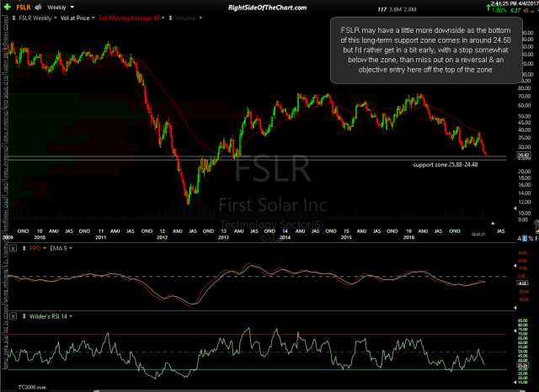
Task: Open the PPO indicator dropdown
Action: [x=37, y=248]
